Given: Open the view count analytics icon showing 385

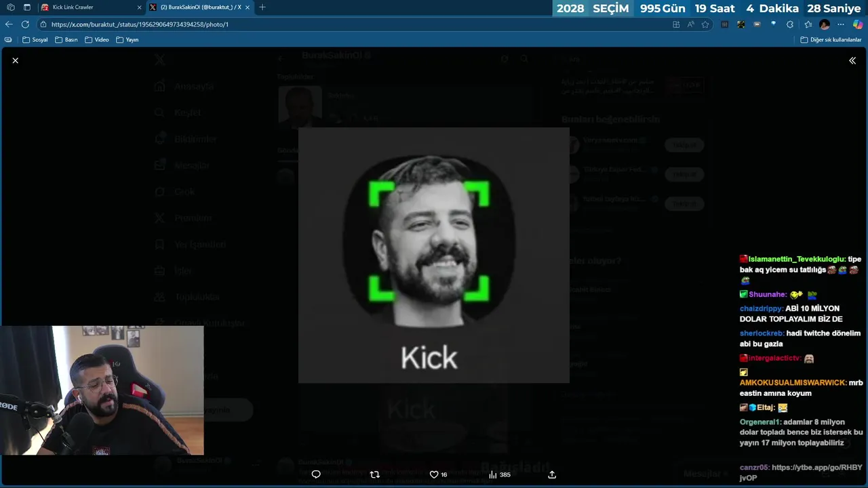Looking at the screenshot, I should click(493, 474).
